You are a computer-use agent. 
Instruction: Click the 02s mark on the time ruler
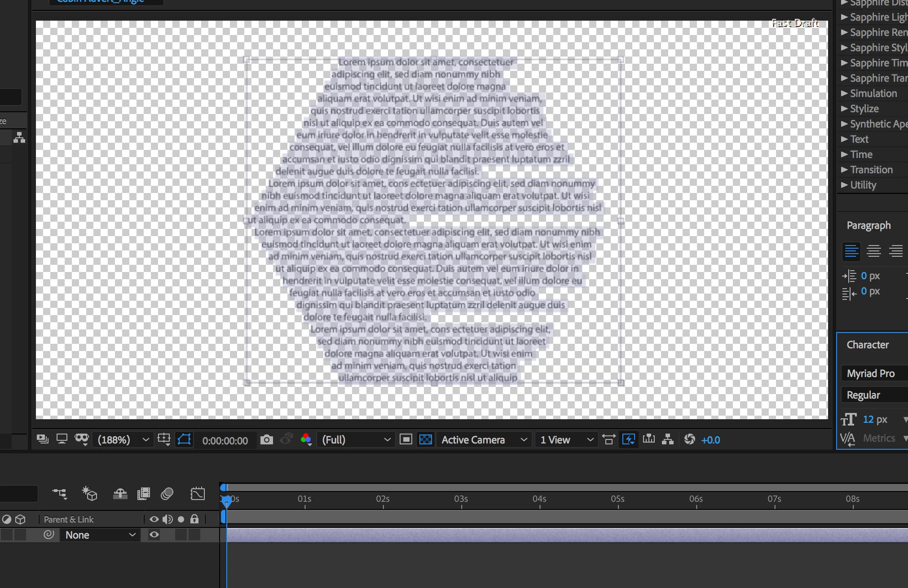pyautogui.click(x=383, y=500)
